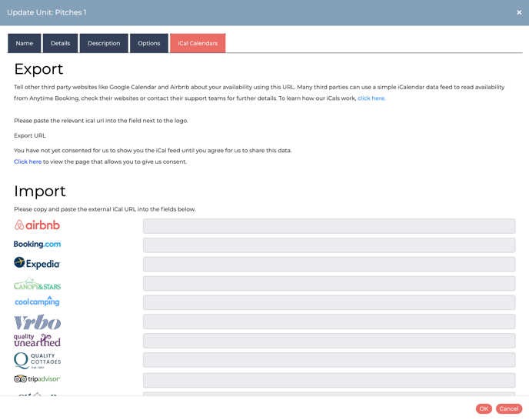Open the Details tab
Viewport: 529px width, 420px height.
(x=61, y=43)
